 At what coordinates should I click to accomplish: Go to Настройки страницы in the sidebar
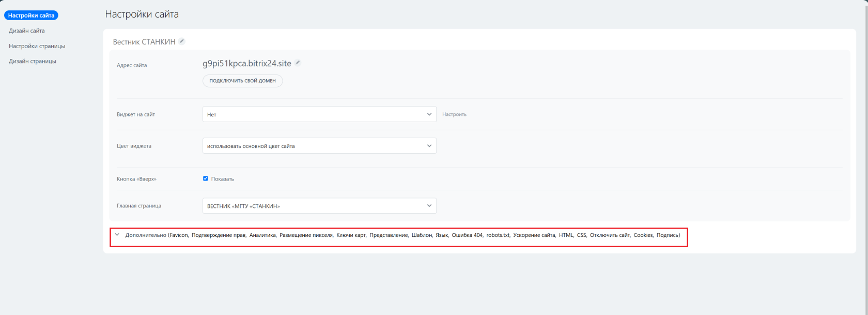coord(37,46)
